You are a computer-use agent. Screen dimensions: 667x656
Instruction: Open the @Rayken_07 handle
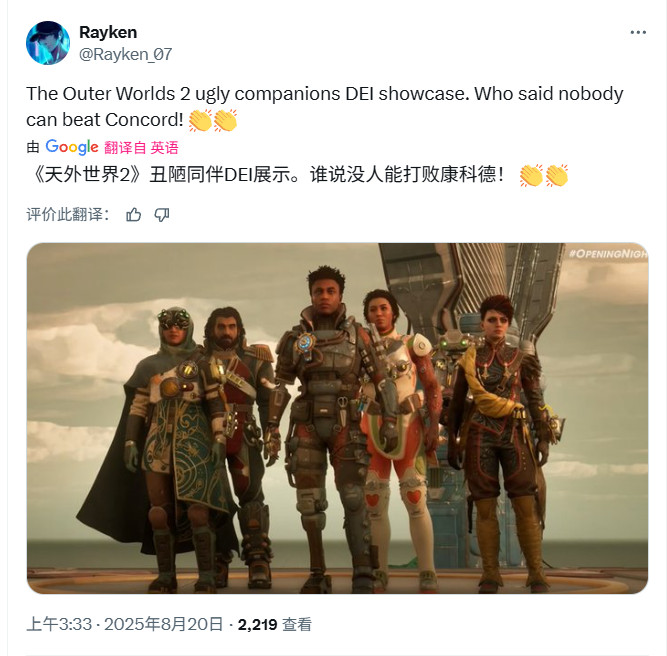(125, 54)
